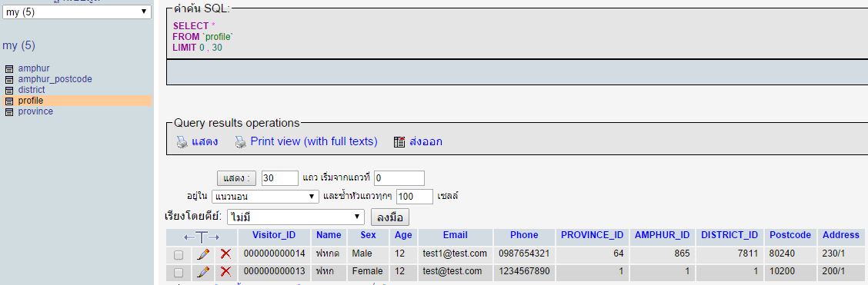868x285 pixels.
Task: Sort by AMPHUR_ID column header
Action: (x=662, y=235)
